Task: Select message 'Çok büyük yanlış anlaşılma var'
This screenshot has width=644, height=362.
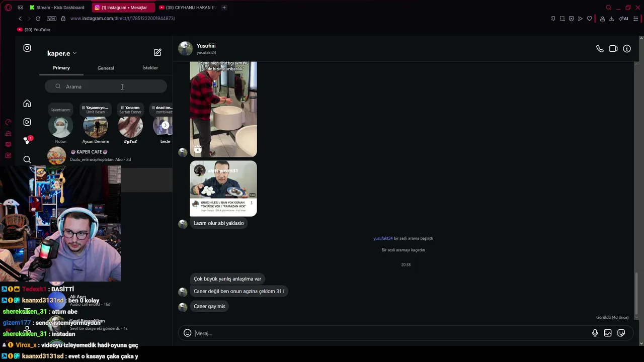Action: click(x=227, y=279)
